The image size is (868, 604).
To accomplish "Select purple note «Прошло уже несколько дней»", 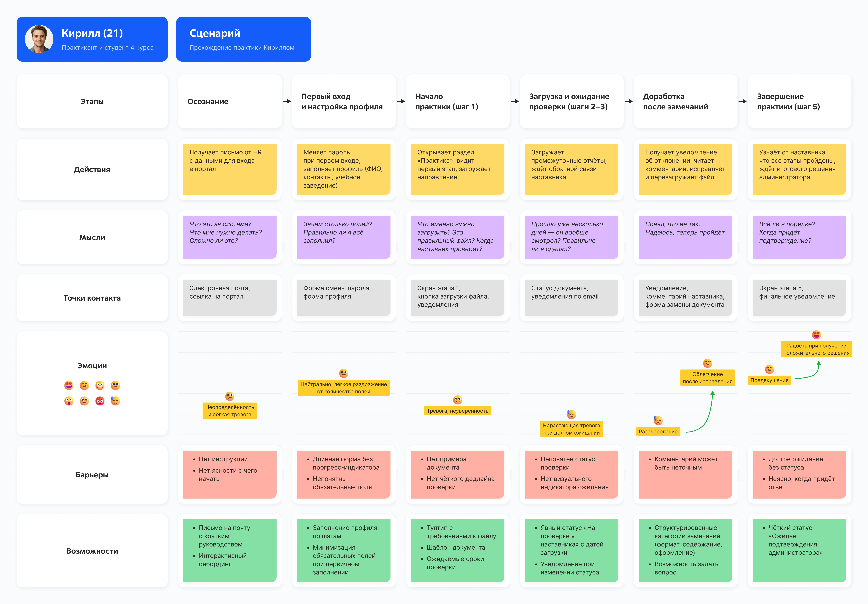I will tap(572, 237).
